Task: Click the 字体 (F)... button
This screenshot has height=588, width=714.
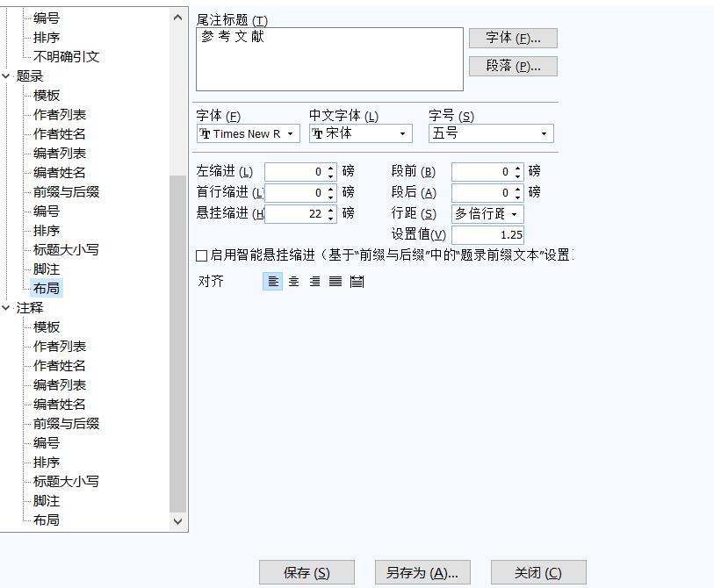Action: (x=513, y=38)
